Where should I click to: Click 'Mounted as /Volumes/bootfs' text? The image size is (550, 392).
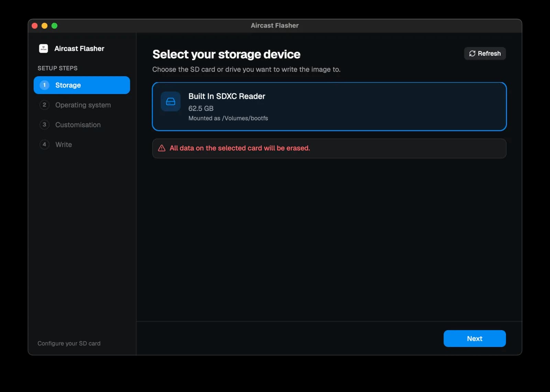coord(228,118)
